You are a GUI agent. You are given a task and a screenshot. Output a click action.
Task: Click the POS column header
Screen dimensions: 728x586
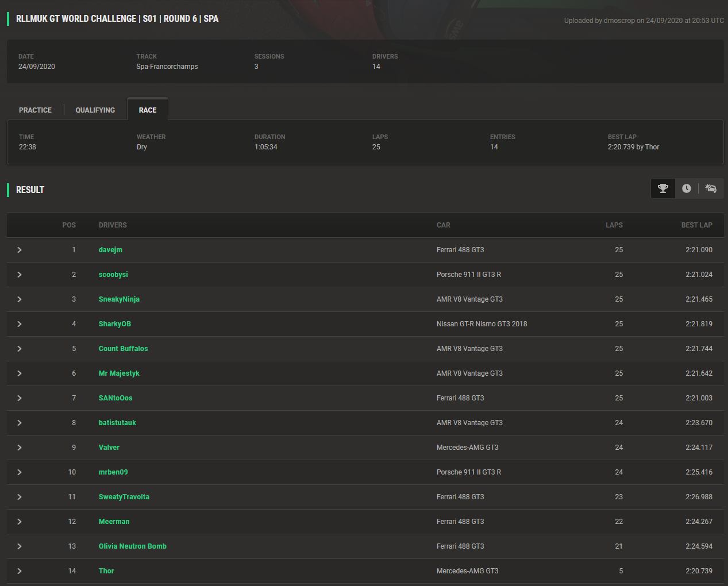(69, 225)
